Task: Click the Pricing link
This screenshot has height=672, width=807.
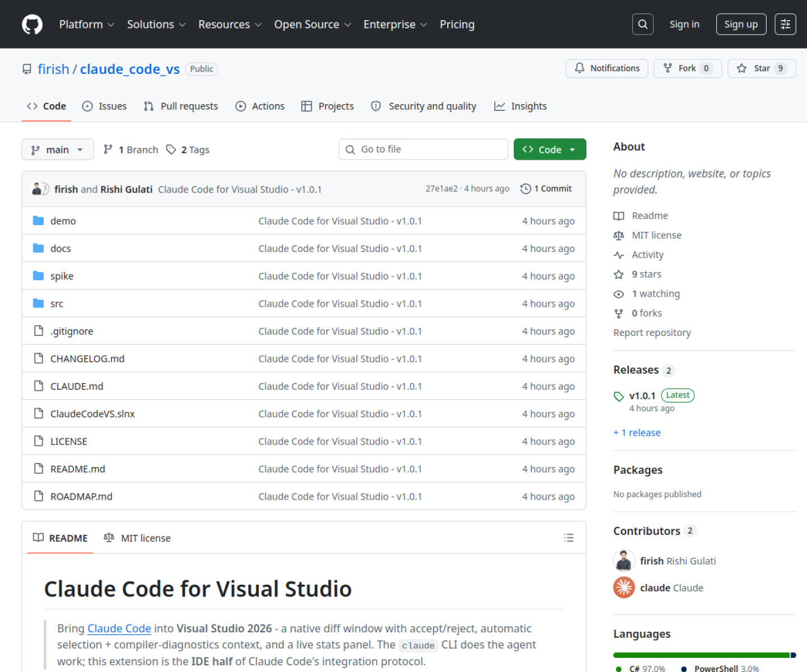Action: pyautogui.click(x=457, y=25)
